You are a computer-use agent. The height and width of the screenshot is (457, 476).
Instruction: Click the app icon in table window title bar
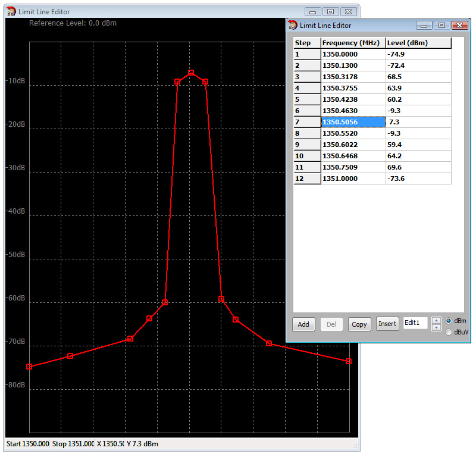[x=292, y=25]
